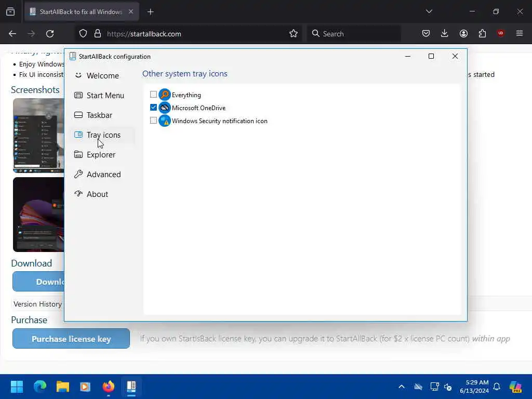
Task: Maximize the StartAllBack configuration window
Action: coord(431,56)
